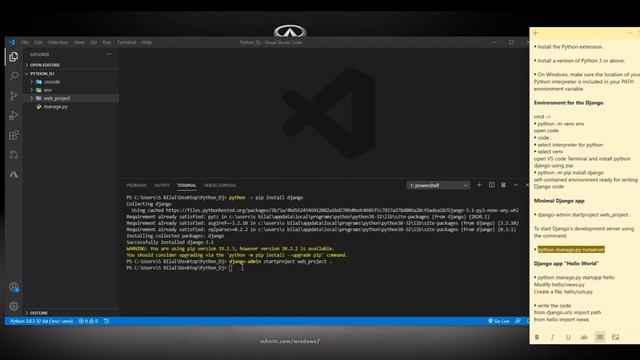The width and height of the screenshot is (640, 360).
Task: Open the Run menu
Action: coord(107,42)
